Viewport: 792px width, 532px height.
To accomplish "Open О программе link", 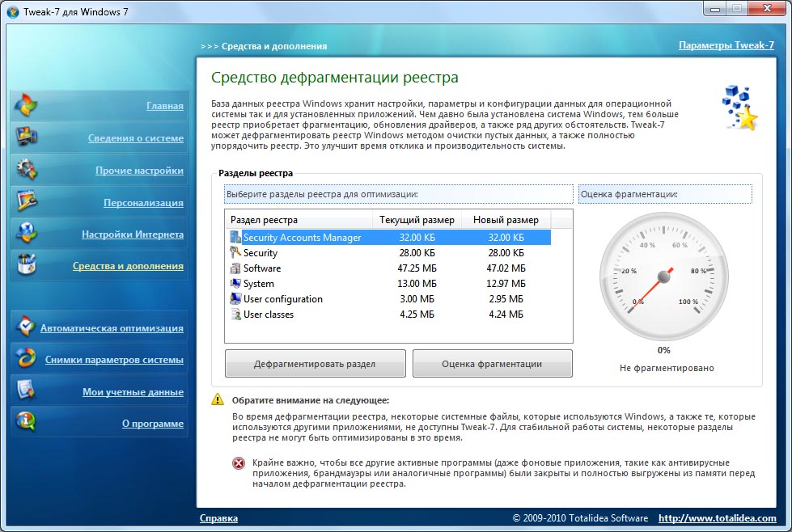I will [x=153, y=424].
